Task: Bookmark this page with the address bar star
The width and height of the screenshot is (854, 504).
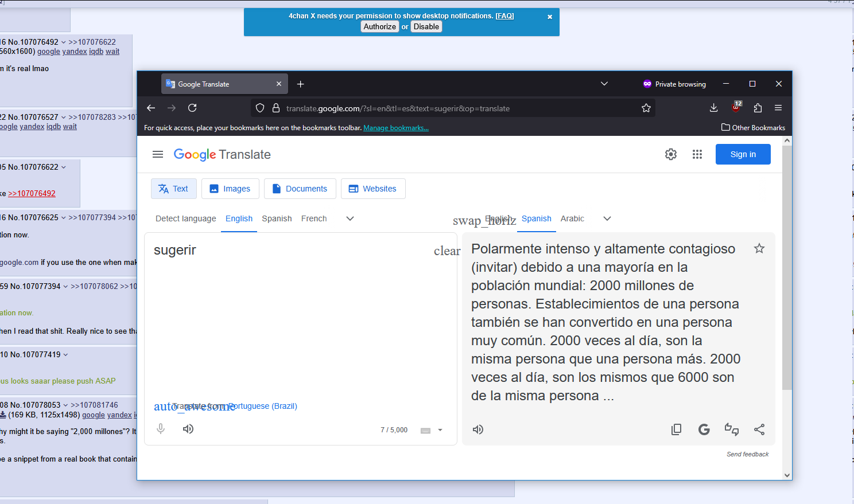Action: [x=646, y=108]
